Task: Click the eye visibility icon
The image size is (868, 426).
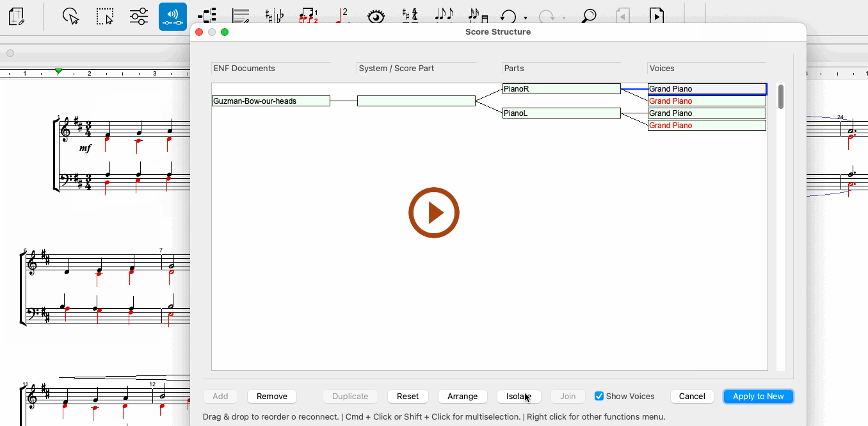Action: (376, 16)
